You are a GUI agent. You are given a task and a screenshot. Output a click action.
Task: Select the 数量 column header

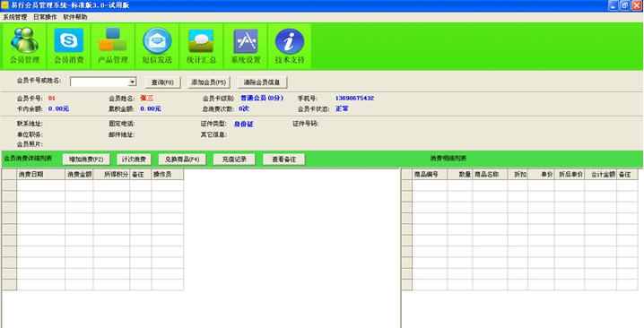tap(460, 175)
